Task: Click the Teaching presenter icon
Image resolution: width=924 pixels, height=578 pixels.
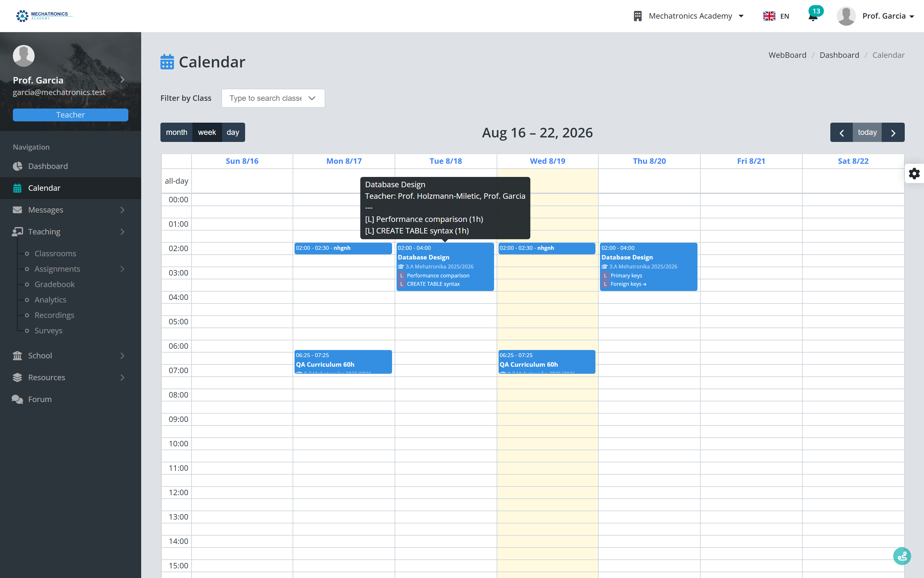Action: [x=18, y=232]
